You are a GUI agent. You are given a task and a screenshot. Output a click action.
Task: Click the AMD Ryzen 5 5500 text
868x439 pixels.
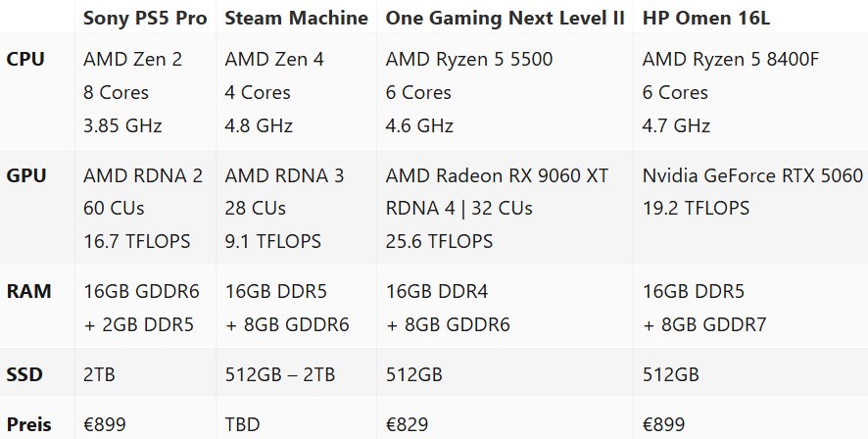468,60
